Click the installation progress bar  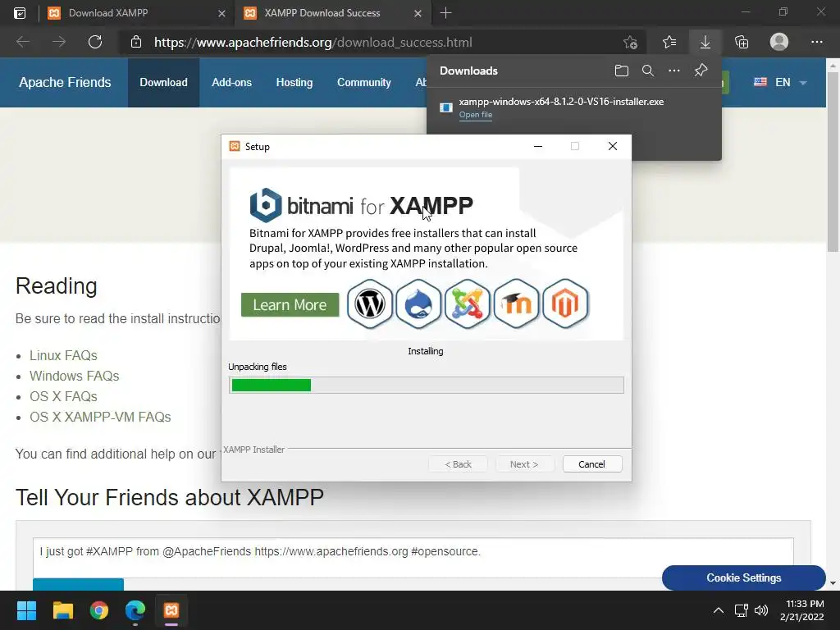point(427,386)
